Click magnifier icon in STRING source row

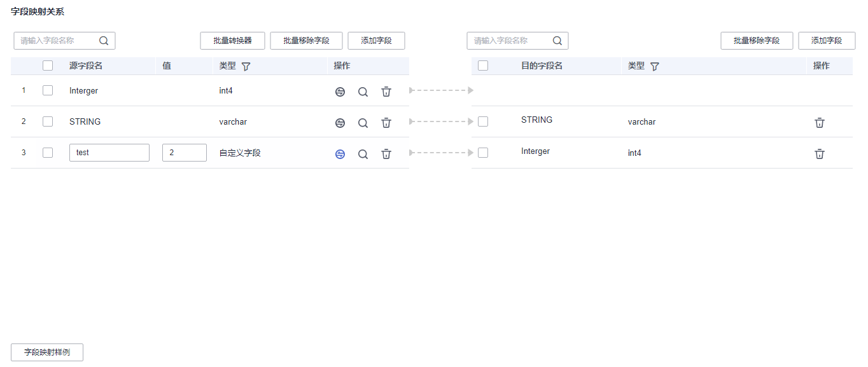pos(363,123)
